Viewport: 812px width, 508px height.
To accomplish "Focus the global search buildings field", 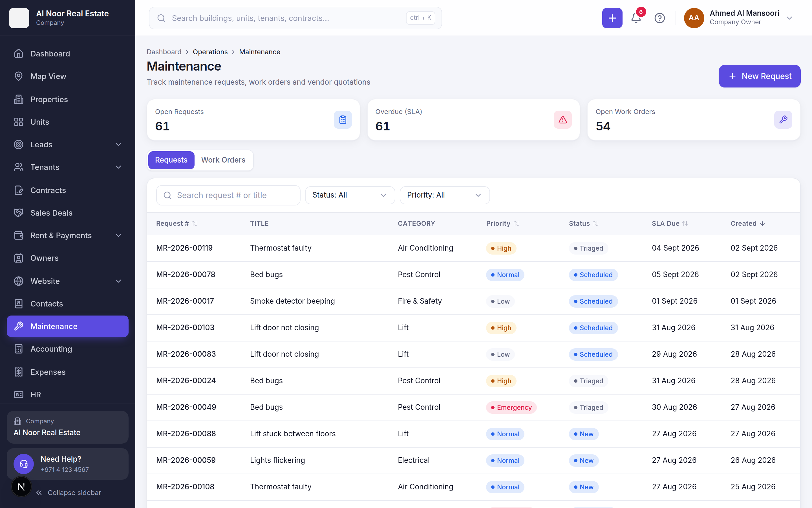I will pyautogui.click(x=295, y=18).
